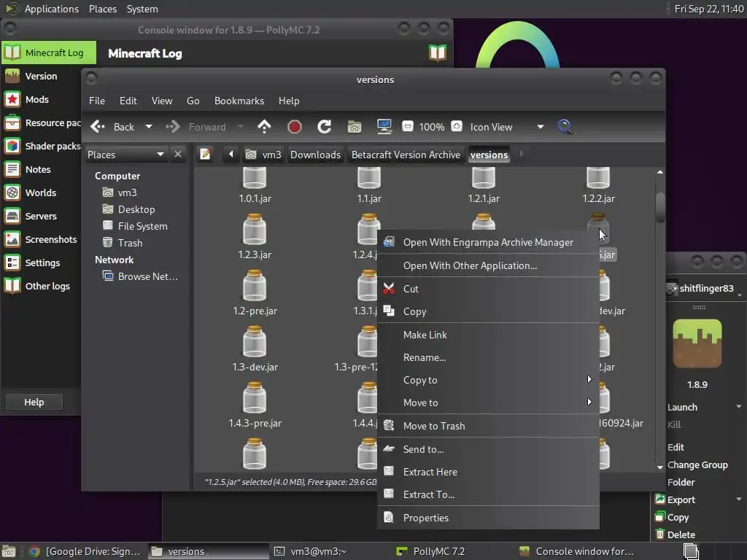
Task: Select the 1.2.1.jar file icon
Action: (484, 178)
